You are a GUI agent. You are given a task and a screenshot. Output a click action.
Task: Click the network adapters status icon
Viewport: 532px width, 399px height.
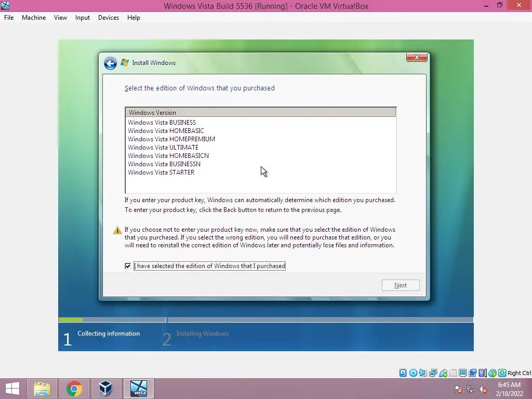tap(433, 373)
